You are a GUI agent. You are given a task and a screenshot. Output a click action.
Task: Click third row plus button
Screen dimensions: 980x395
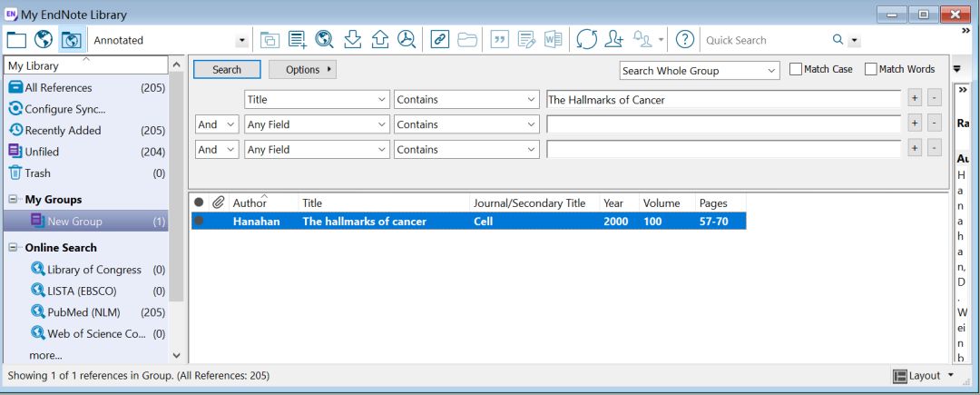point(915,149)
